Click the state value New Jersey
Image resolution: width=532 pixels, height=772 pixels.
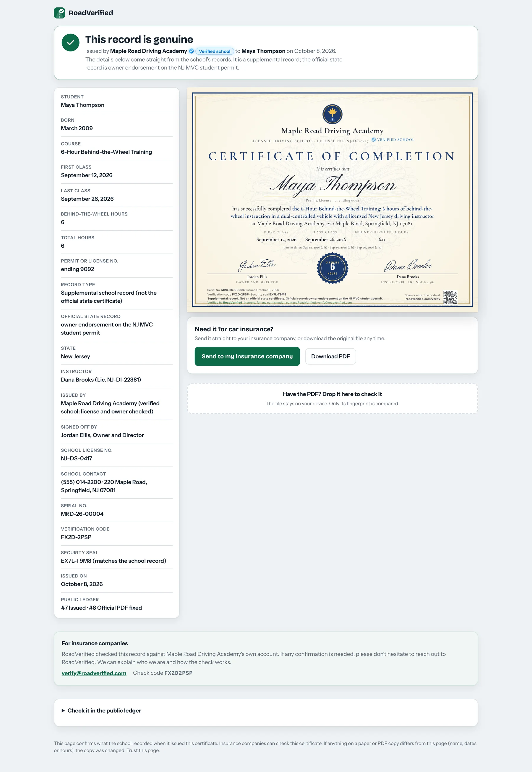(x=76, y=356)
